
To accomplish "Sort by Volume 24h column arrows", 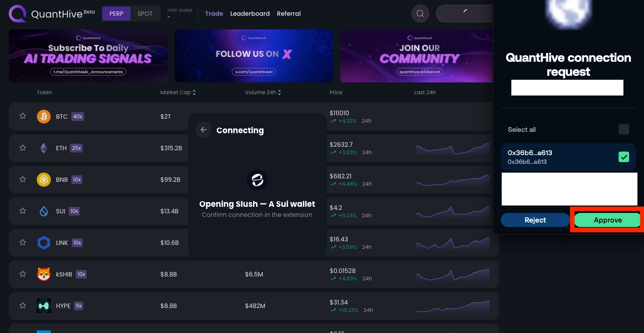I will (279, 92).
